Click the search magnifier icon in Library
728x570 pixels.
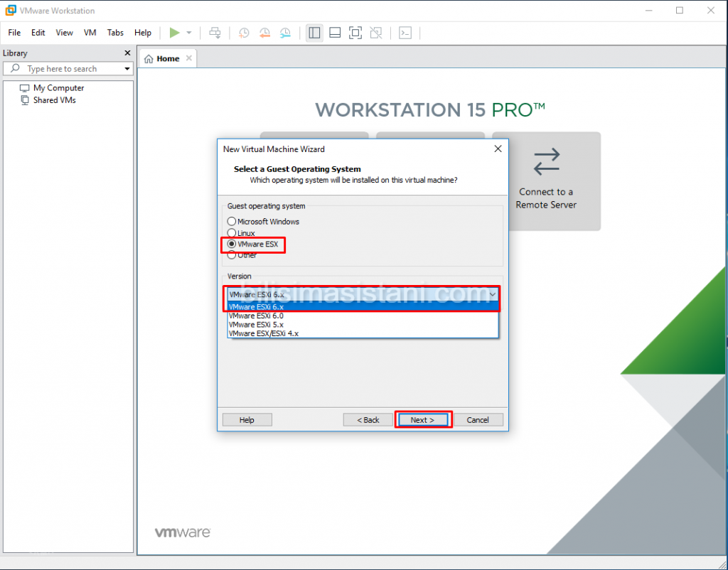click(x=16, y=68)
